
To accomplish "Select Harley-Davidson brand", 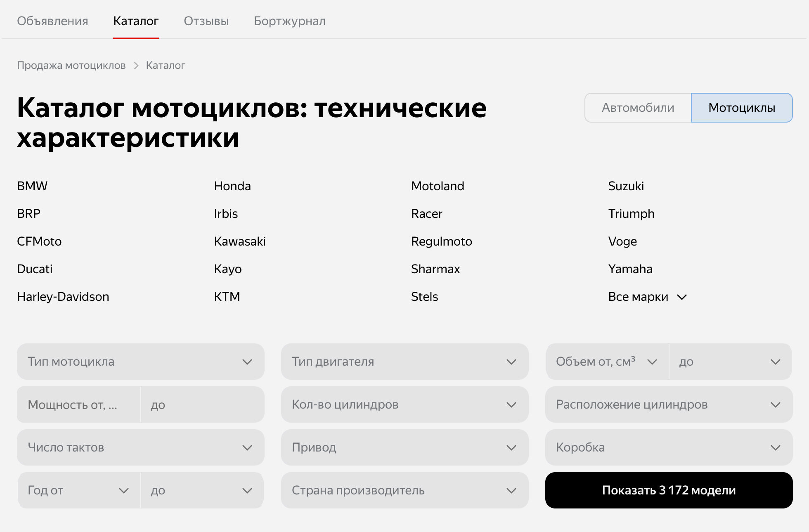I will (x=63, y=297).
